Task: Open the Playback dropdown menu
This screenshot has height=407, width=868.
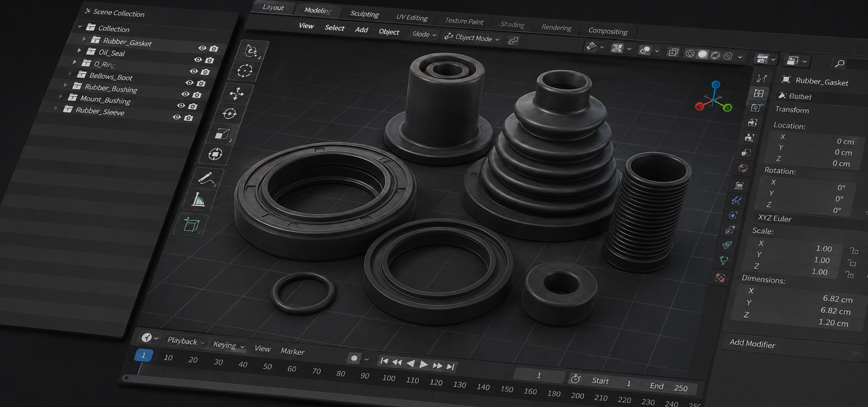Action: (186, 341)
